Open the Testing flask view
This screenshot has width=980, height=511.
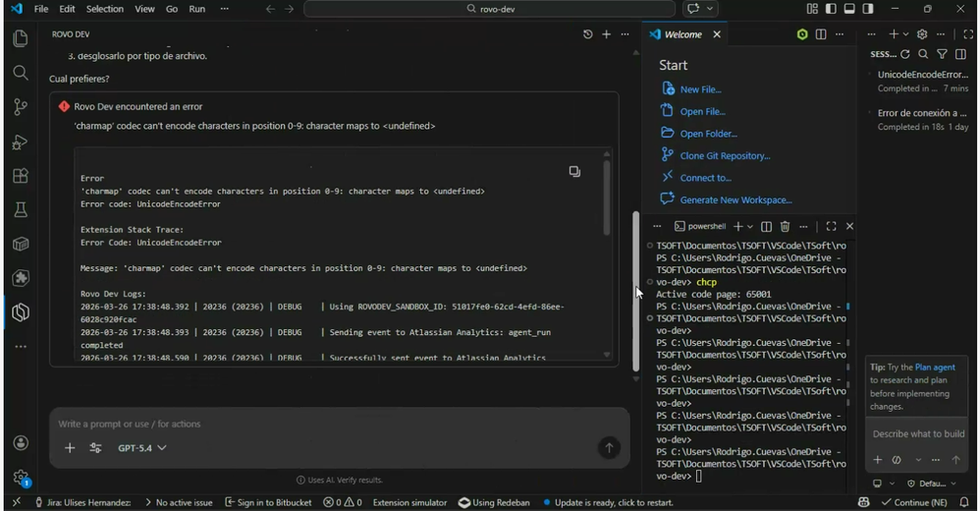pos(20,210)
